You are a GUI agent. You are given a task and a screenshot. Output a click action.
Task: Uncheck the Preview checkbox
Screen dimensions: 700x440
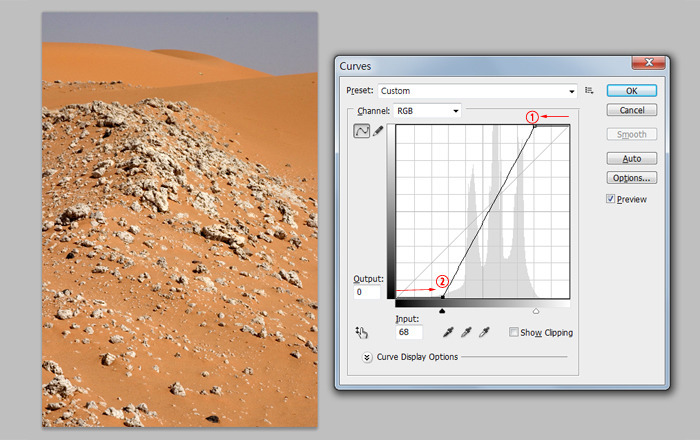click(610, 199)
